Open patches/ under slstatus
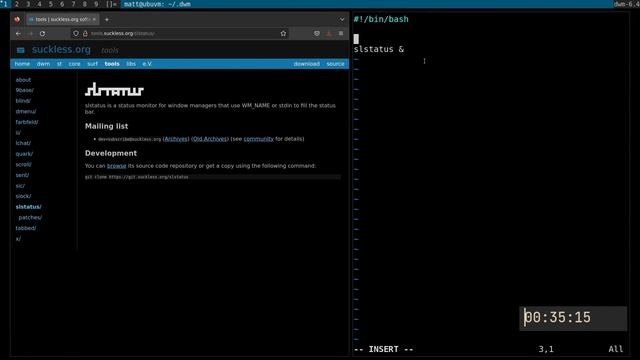 coord(30,217)
